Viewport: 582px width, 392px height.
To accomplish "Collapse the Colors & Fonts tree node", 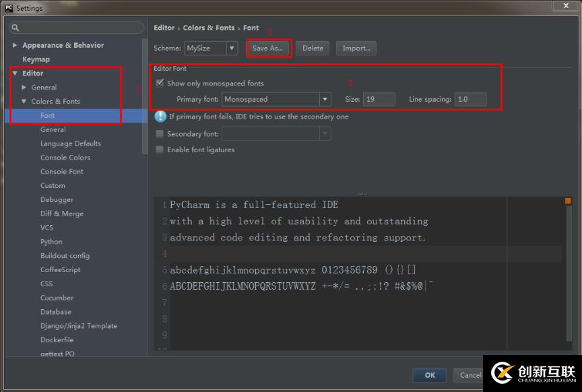I will [24, 101].
